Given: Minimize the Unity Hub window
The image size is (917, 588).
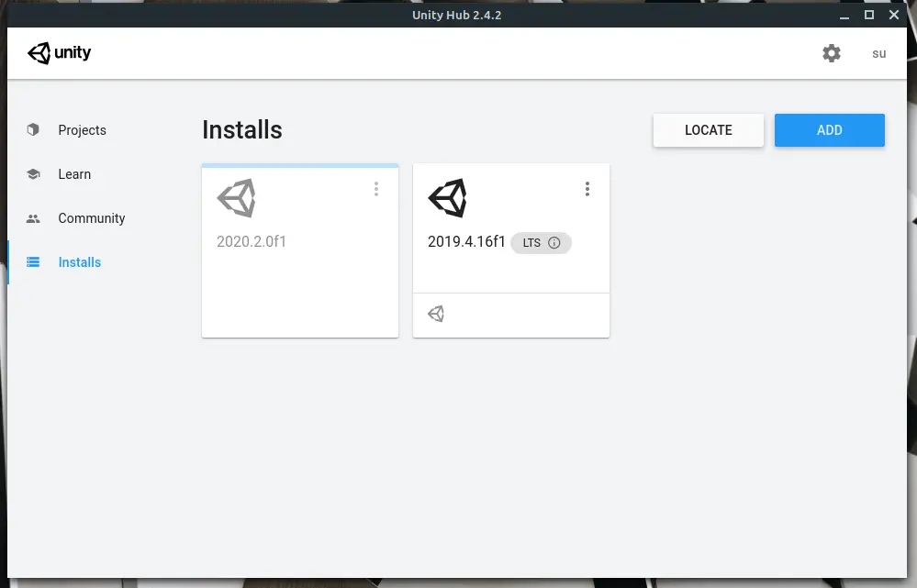Looking at the screenshot, I should pos(844,16).
